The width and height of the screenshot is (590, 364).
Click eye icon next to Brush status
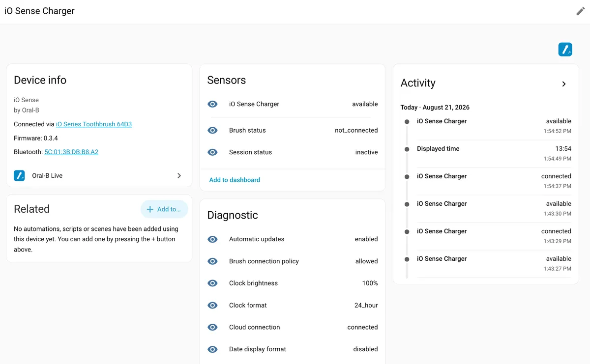(x=212, y=130)
